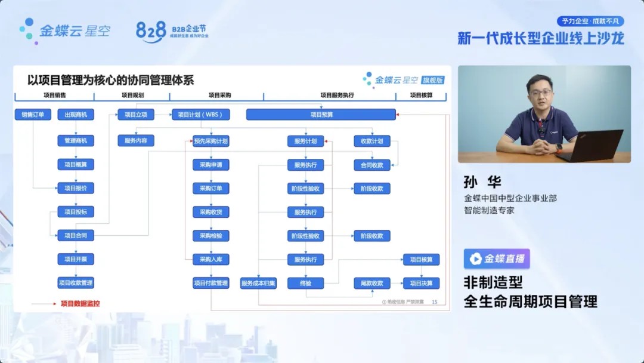The image size is (644, 363).
Task: Click the 管理商机 flowchart box
Action: [76, 140]
